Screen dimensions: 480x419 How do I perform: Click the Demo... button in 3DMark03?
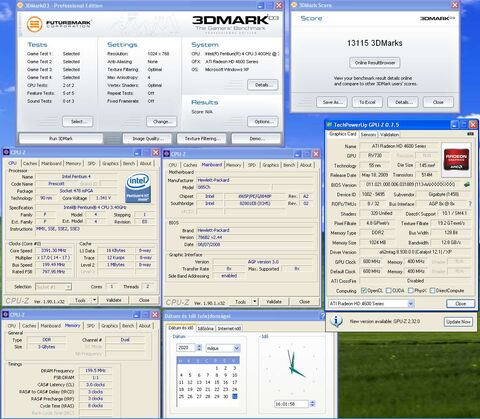[256, 138]
